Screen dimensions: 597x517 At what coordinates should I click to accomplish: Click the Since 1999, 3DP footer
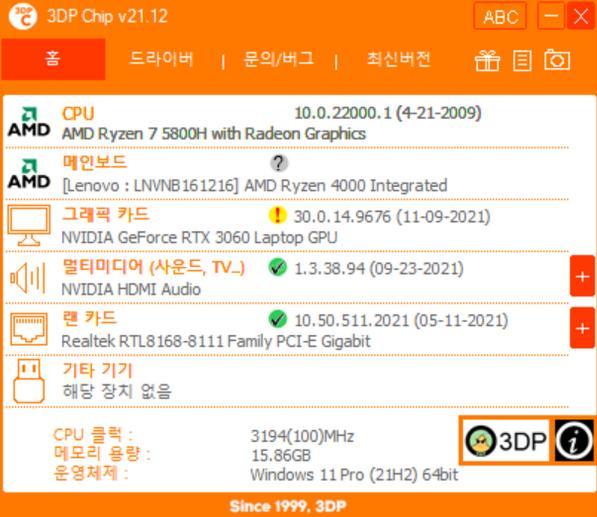288,506
